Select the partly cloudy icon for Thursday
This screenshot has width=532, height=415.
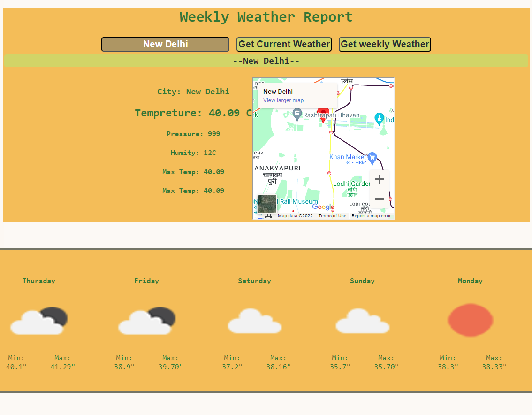tap(38, 320)
